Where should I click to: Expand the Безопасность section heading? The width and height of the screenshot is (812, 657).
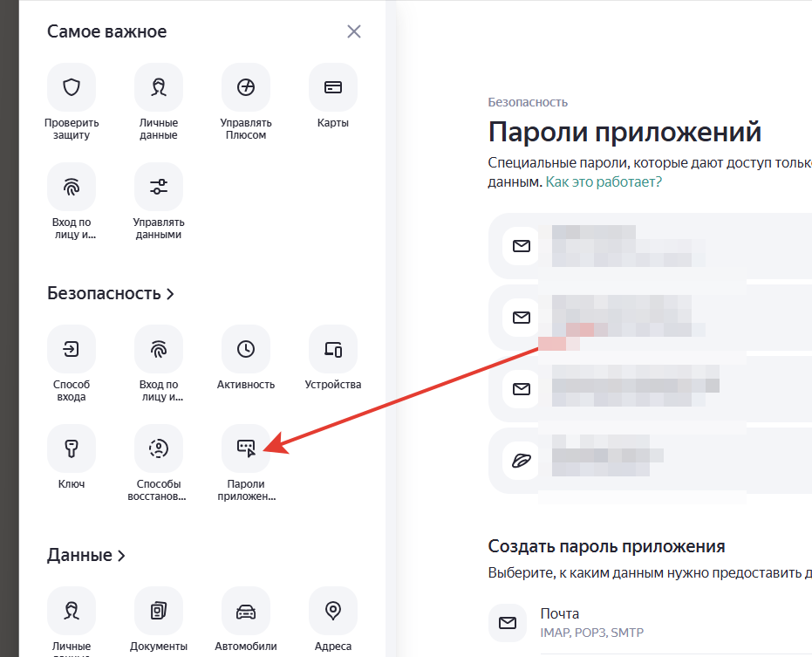pyautogui.click(x=111, y=293)
